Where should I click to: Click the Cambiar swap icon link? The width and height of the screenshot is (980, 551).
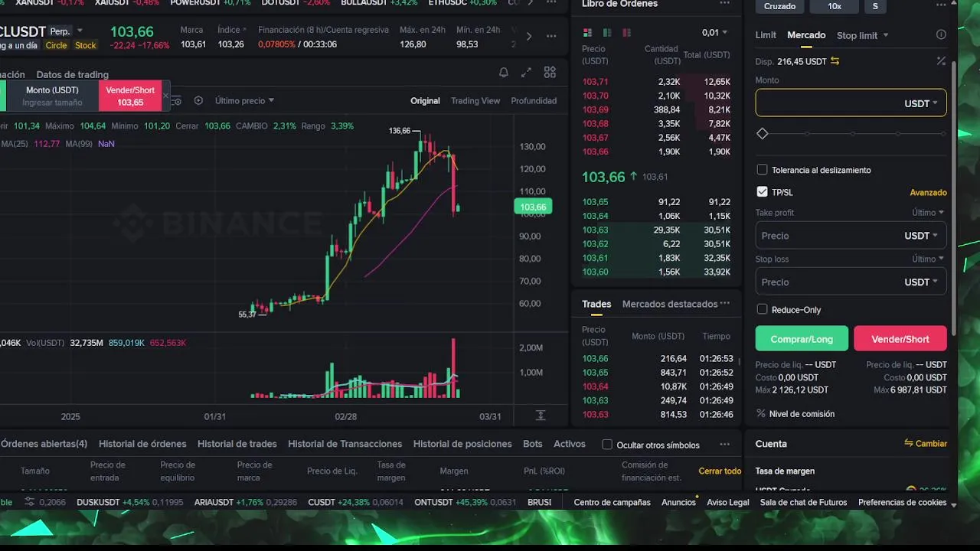tap(925, 443)
